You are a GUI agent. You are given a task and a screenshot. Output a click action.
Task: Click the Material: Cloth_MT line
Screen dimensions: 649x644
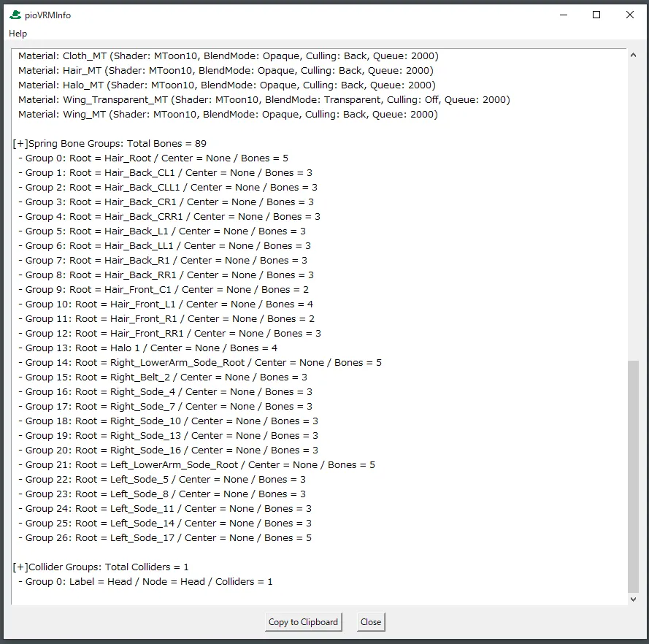tap(229, 56)
